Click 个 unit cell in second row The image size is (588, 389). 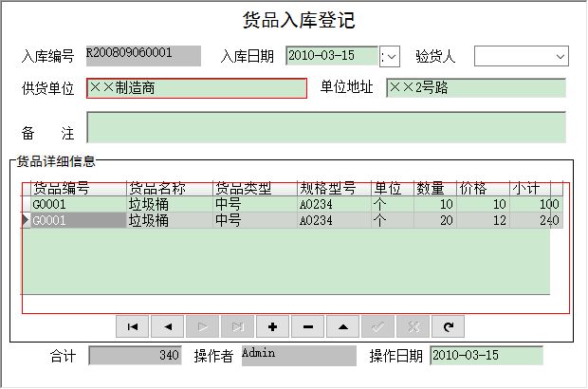[x=393, y=220]
